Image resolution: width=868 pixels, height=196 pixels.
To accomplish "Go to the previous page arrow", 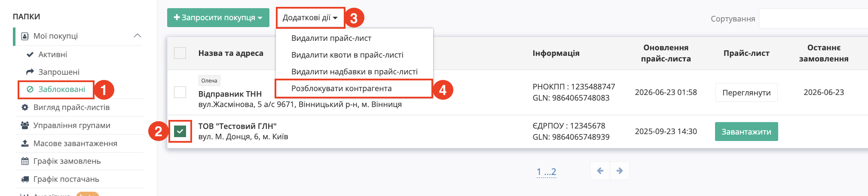I will 600,171.
